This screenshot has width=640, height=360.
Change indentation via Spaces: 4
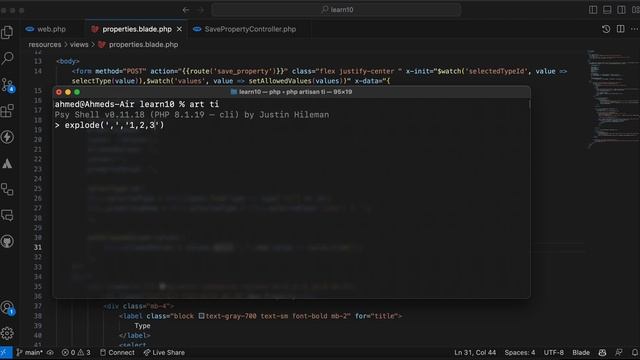520,353
